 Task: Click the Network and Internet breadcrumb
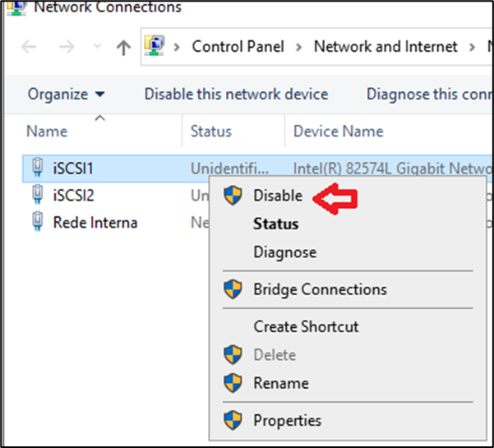(x=386, y=47)
